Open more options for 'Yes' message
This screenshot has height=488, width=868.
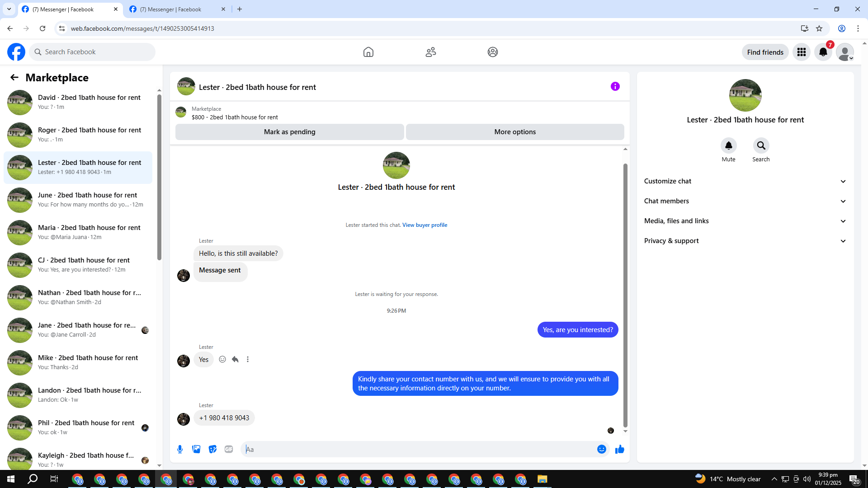(x=248, y=359)
